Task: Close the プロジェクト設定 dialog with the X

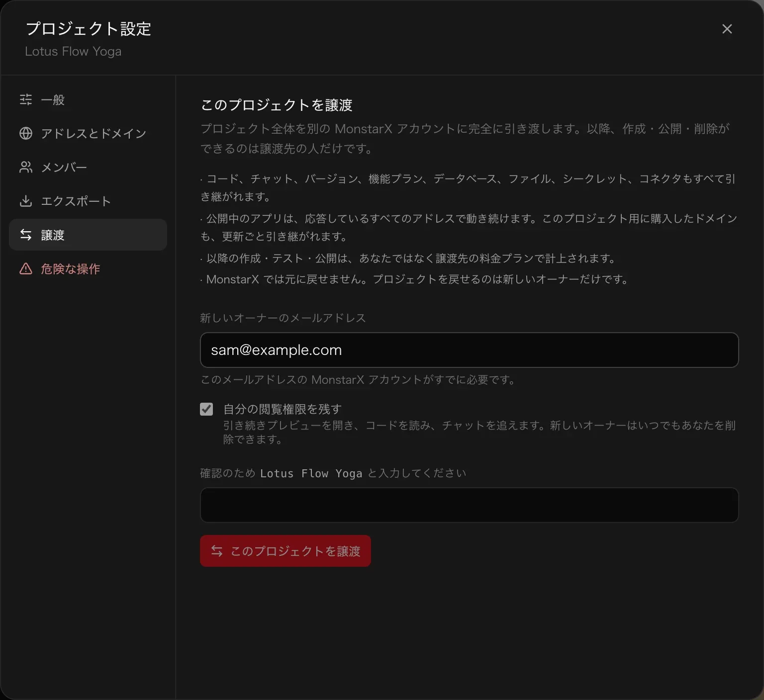Action: [727, 29]
